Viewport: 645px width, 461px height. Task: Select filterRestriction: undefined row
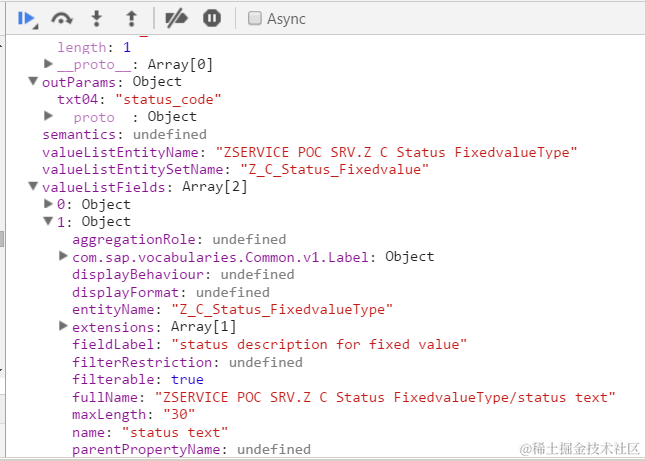(x=188, y=362)
